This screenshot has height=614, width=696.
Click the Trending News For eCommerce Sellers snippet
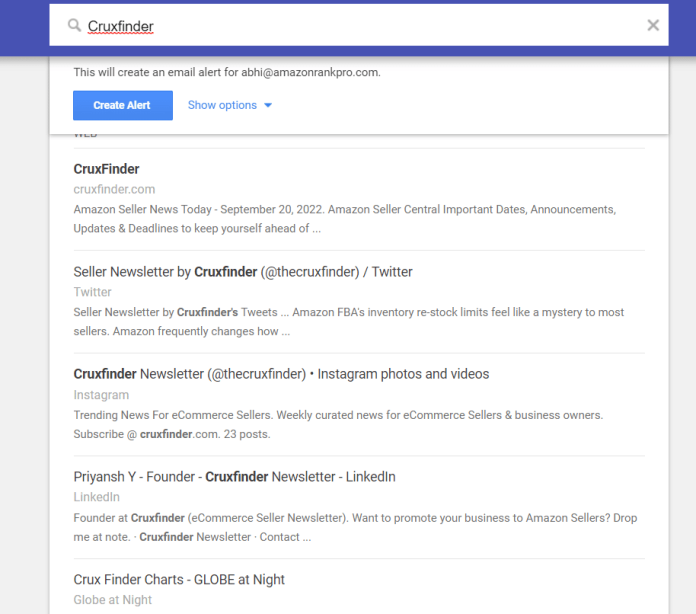point(338,424)
